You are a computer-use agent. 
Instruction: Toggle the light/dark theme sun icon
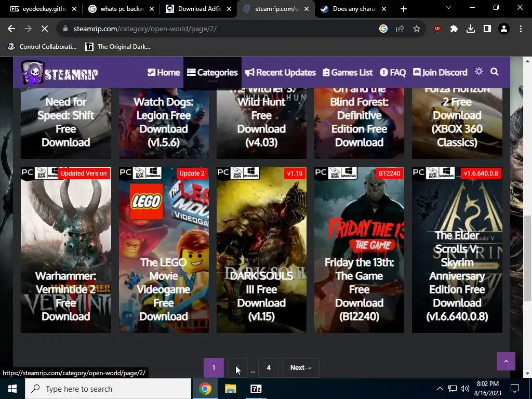(x=478, y=72)
